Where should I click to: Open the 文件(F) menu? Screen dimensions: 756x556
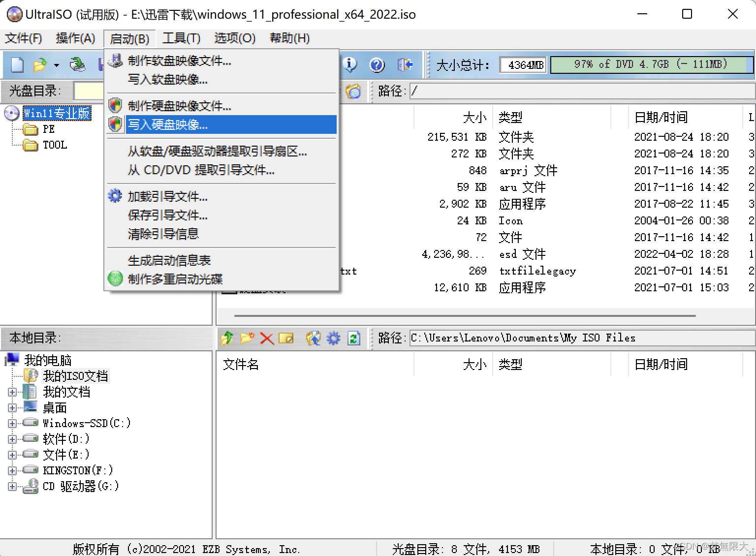pyautogui.click(x=24, y=38)
